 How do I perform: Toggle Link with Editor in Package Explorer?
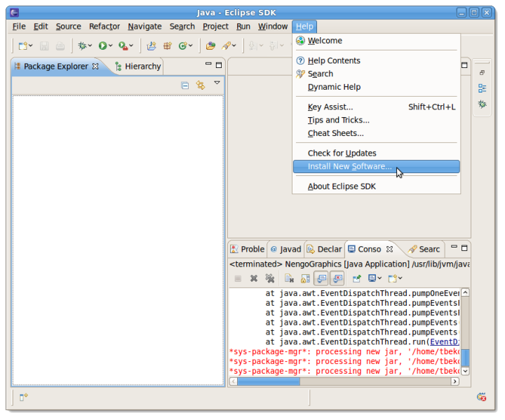201,86
